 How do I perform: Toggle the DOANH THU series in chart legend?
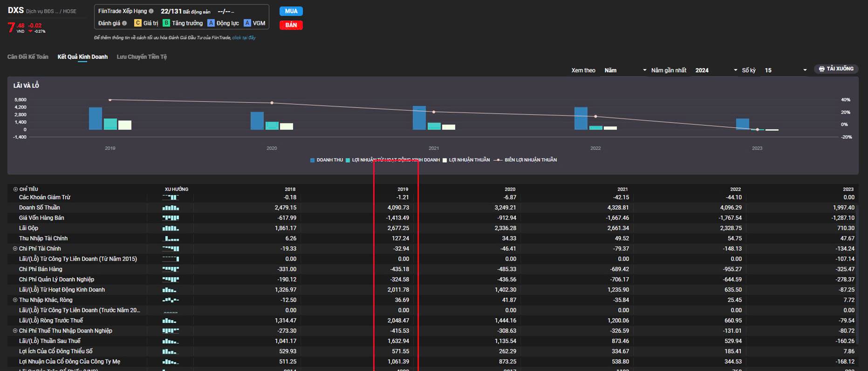326,160
